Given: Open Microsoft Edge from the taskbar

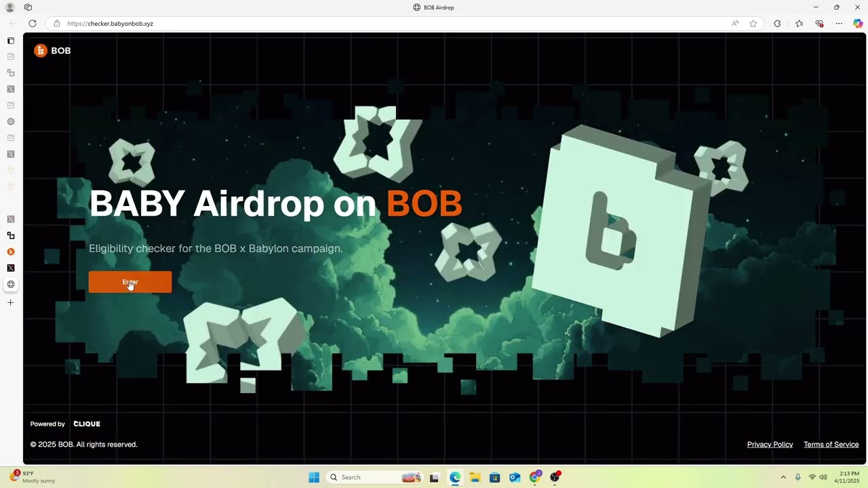Looking at the screenshot, I should coord(454,477).
